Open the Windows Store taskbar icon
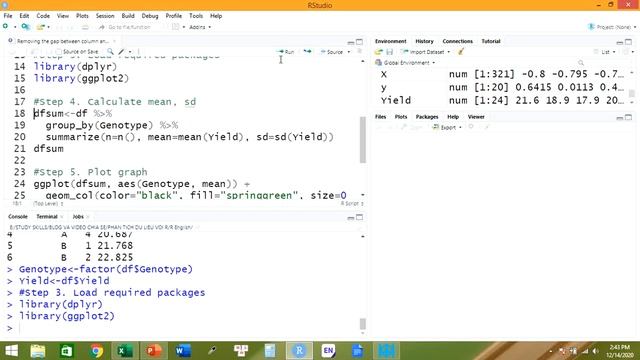The width and height of the screenshot is (640, 360). pos(67,351)
